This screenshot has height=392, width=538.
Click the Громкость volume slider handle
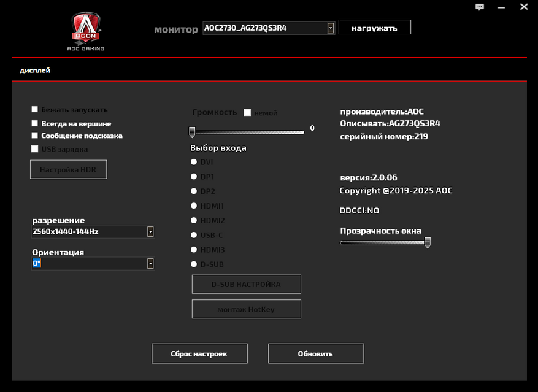click(192, 132)
